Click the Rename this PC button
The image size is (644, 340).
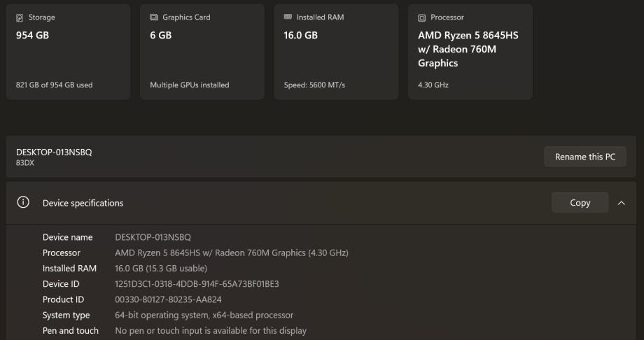584,157
